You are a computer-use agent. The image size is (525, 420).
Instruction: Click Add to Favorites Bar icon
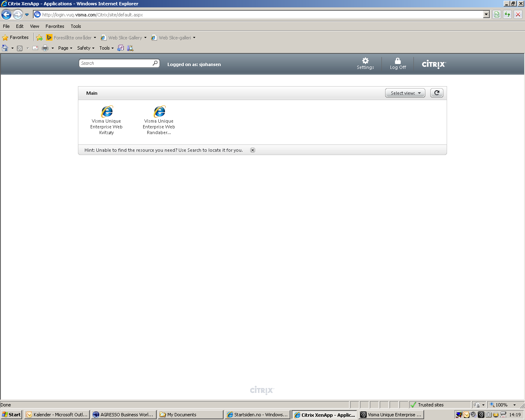pyautogui.click(x=39, y=37)
